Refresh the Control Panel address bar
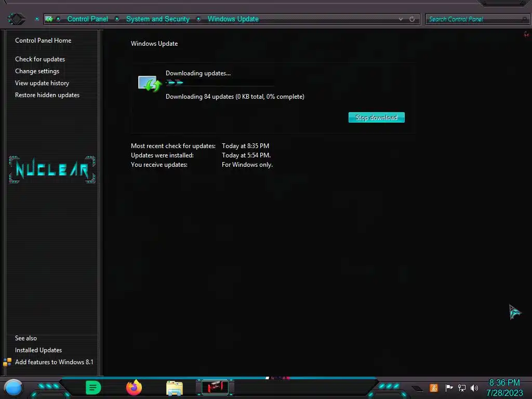 coord(412,19)
